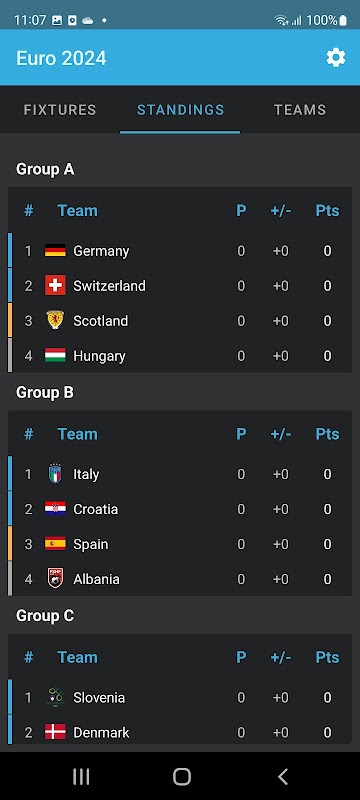Tap the Denmark flag icon

55,732
